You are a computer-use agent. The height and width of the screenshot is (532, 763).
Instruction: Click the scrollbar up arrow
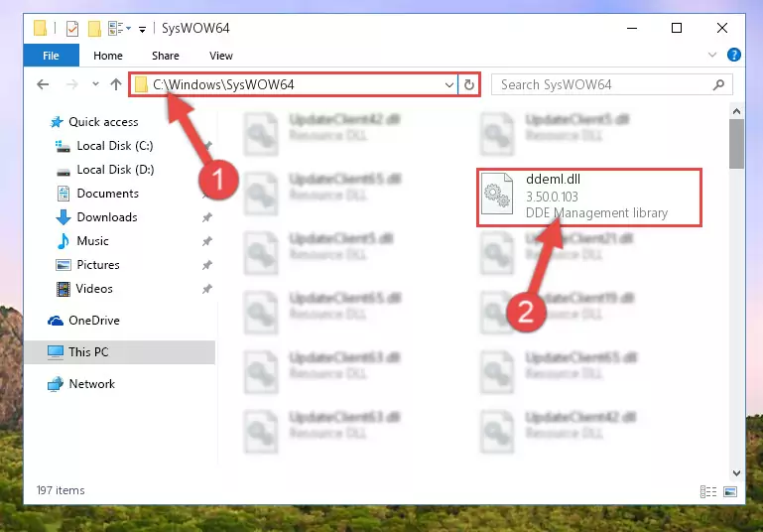click(737, 111)
